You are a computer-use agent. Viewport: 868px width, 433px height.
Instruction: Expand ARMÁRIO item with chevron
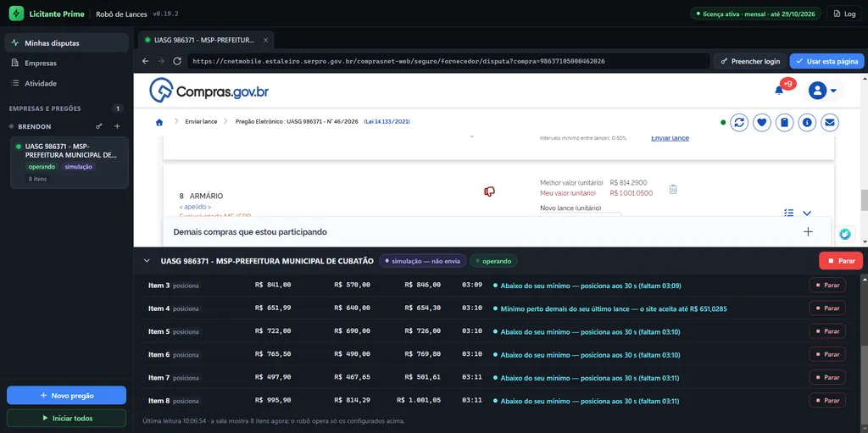coord(807,214)
